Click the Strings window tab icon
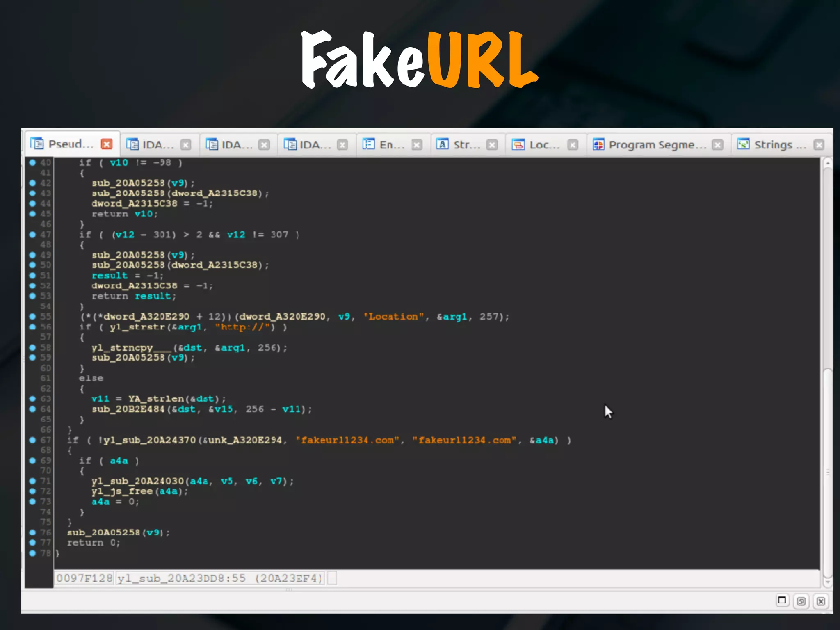 [x=743, y=144]
